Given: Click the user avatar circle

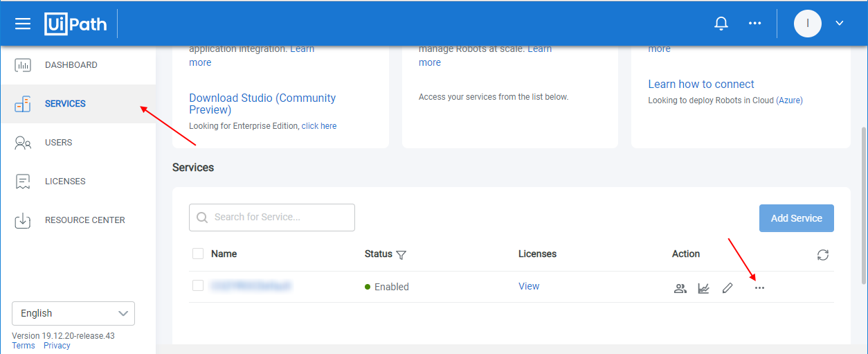Looking at the screenshot, I should coord(808,24).
